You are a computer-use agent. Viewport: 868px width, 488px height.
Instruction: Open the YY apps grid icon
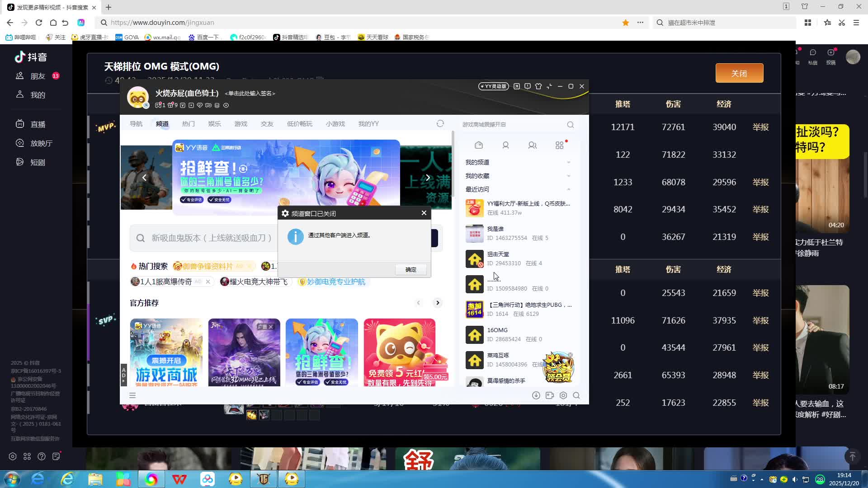(x=559, y=145)
